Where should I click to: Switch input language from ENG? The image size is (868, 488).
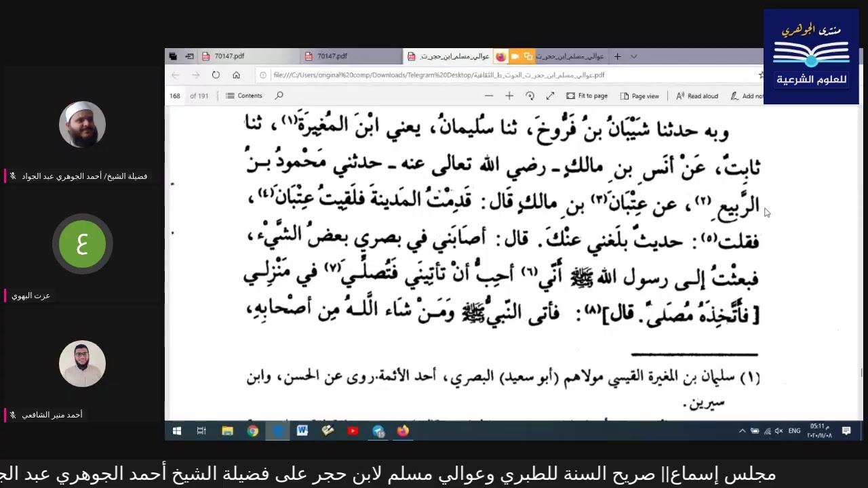coord(794,431)
